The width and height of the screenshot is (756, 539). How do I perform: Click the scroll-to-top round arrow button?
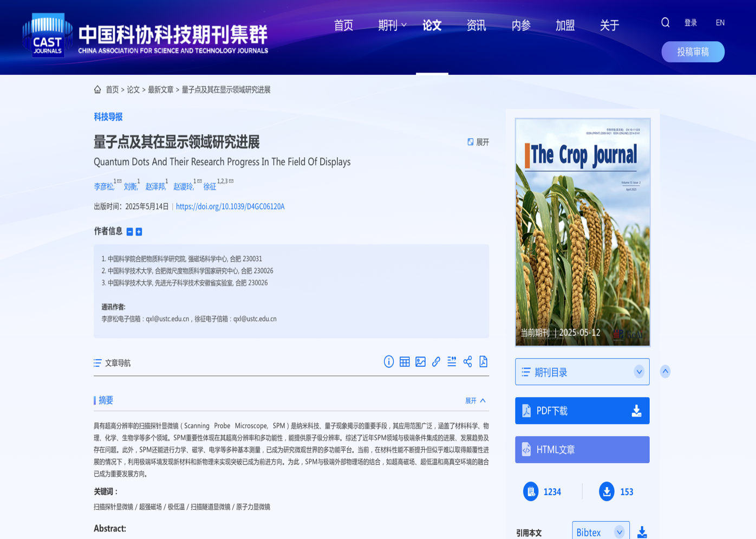pos(666,371)
